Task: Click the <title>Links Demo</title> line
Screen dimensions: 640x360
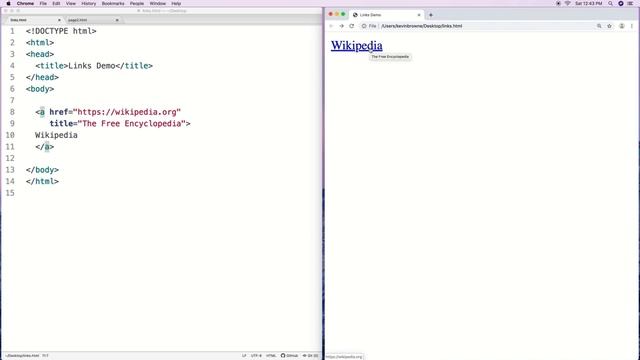Action: 94,66
